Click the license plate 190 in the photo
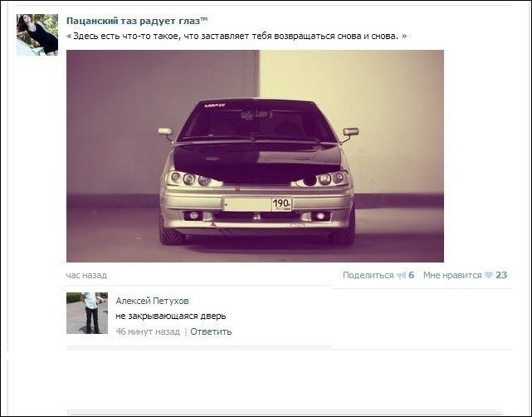The width and height of the screenshot is (532, 417). pyautogui.click(x=257, y=204)
